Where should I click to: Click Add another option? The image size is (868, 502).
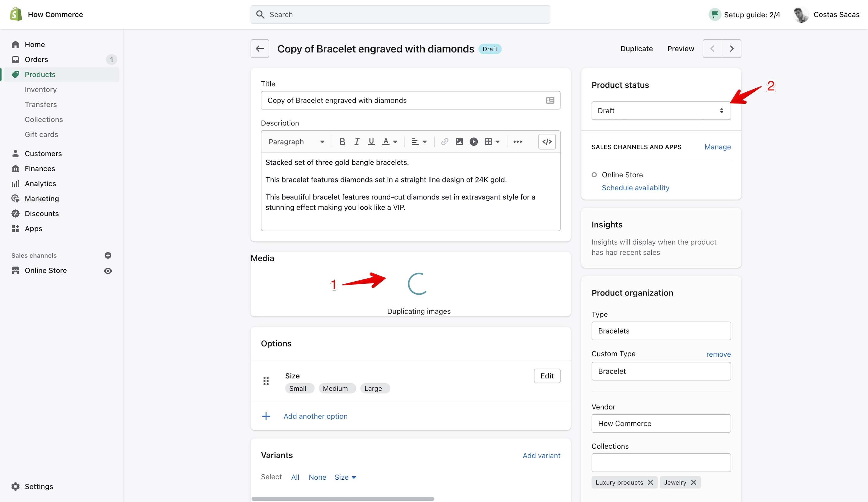pyautogui.click(x=315, y=416)
